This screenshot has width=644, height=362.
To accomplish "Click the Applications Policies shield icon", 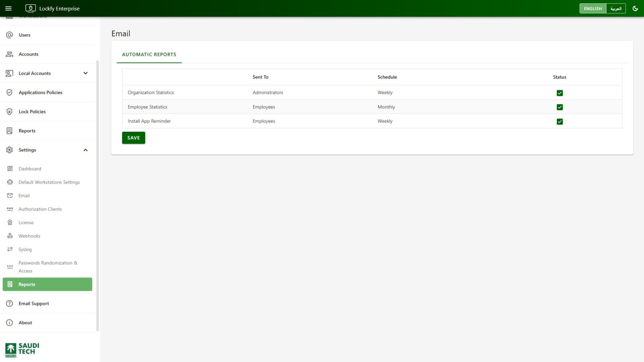I will (x=10, y=92).
